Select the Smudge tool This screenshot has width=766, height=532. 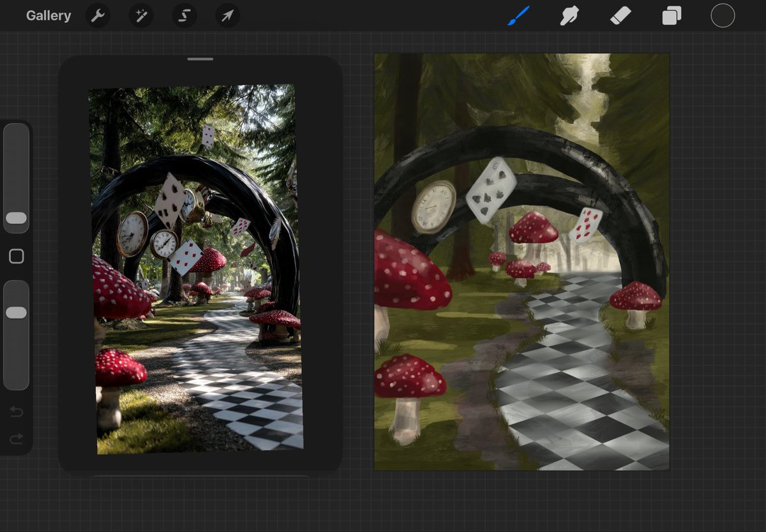569,16
